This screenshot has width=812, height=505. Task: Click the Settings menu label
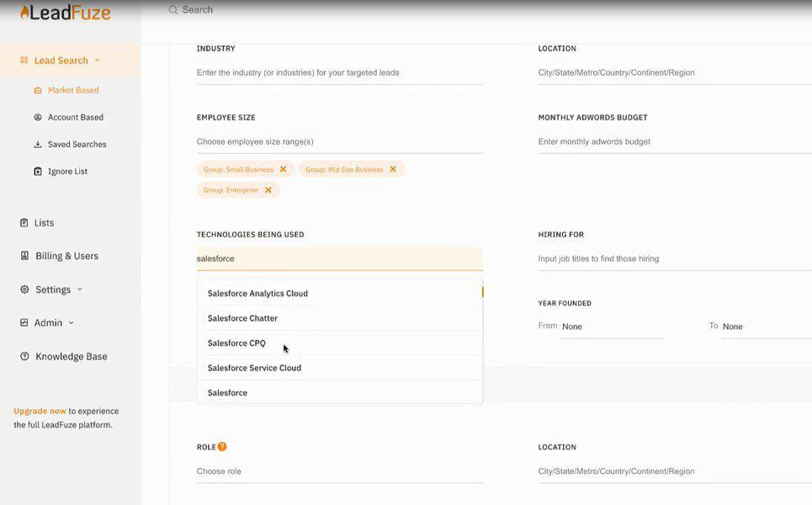coord(53,289)
